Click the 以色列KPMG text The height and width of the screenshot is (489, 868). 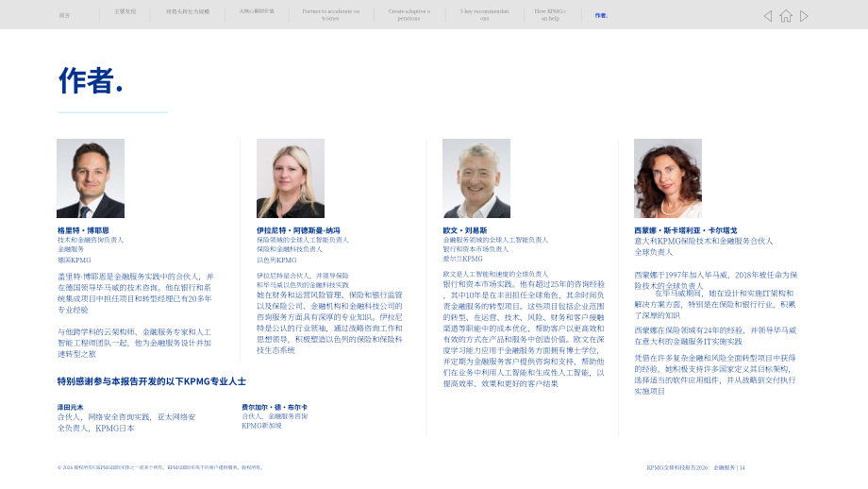click(276, 260)
